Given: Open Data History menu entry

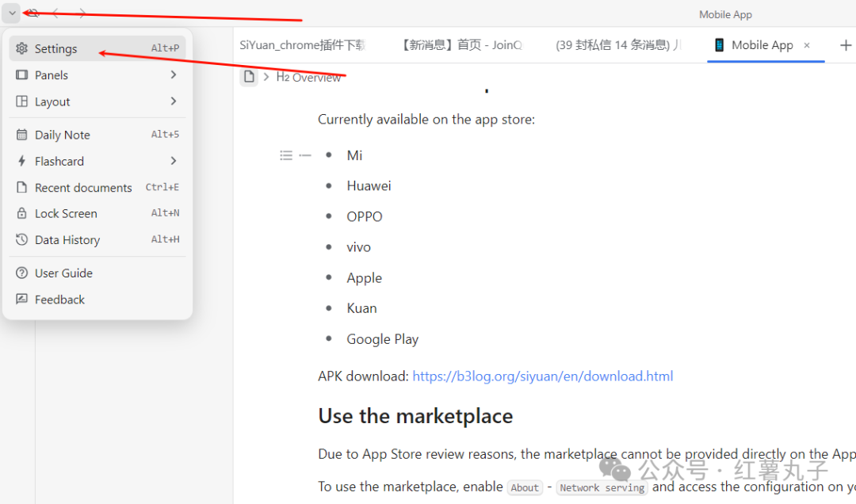Looking at the screenshot, I should (x=97, y=239).
